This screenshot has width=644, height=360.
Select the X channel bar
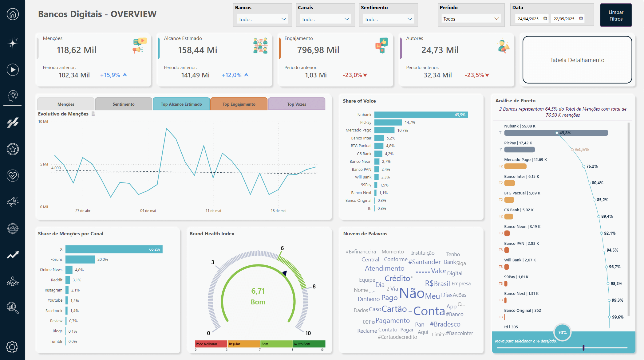pos(114,249)
